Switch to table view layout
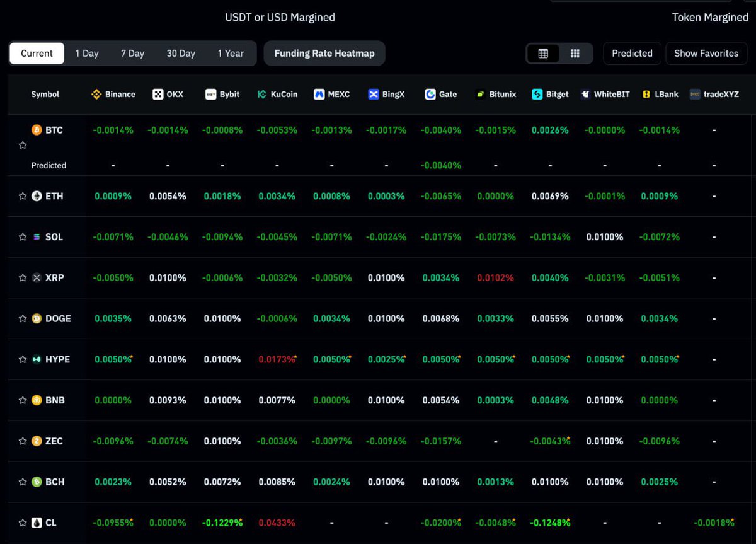Viewport: 756px width, 544px height. tap(543, 54)
